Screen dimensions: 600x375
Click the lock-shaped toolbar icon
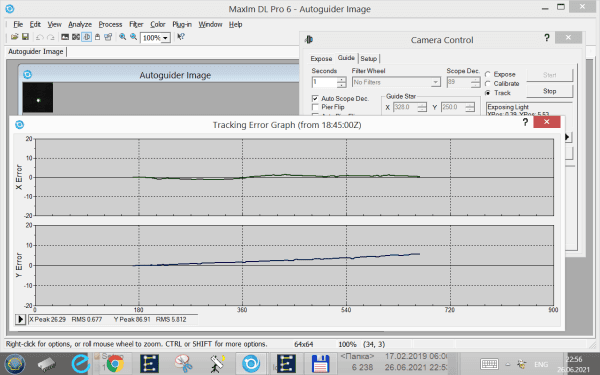98,37
